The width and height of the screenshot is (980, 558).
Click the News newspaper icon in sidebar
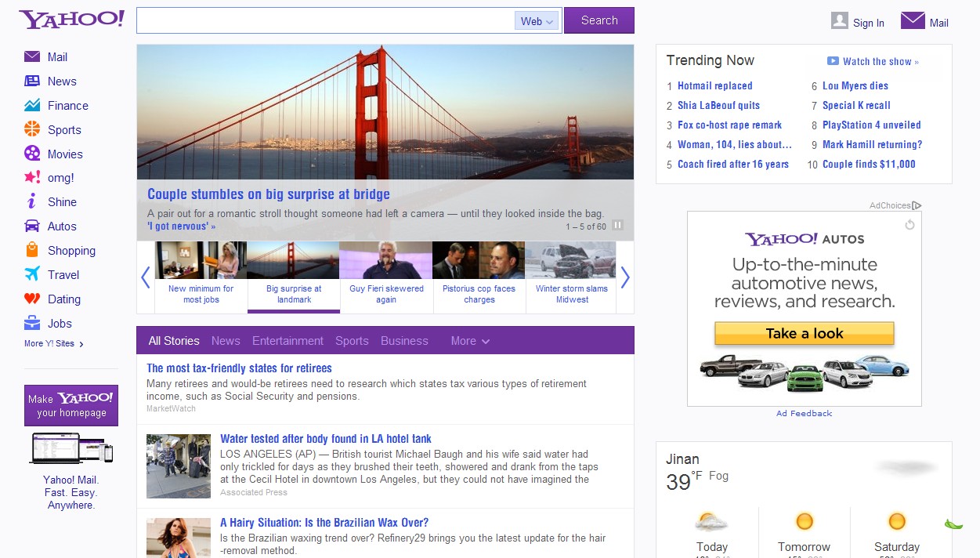tap(32, 81)
